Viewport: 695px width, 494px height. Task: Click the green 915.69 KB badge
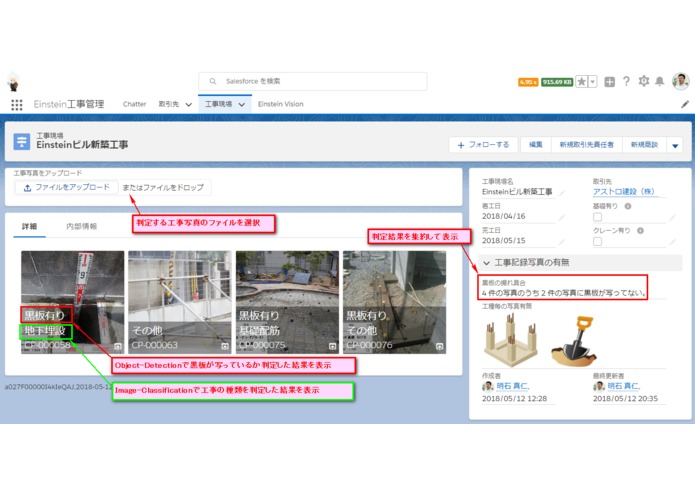(x=557, y=82)
